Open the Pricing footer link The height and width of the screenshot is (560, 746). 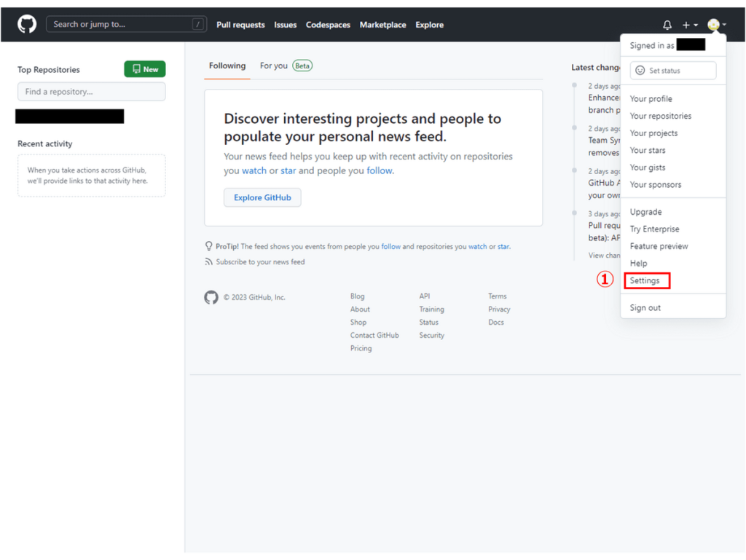(x=361, y=348)
